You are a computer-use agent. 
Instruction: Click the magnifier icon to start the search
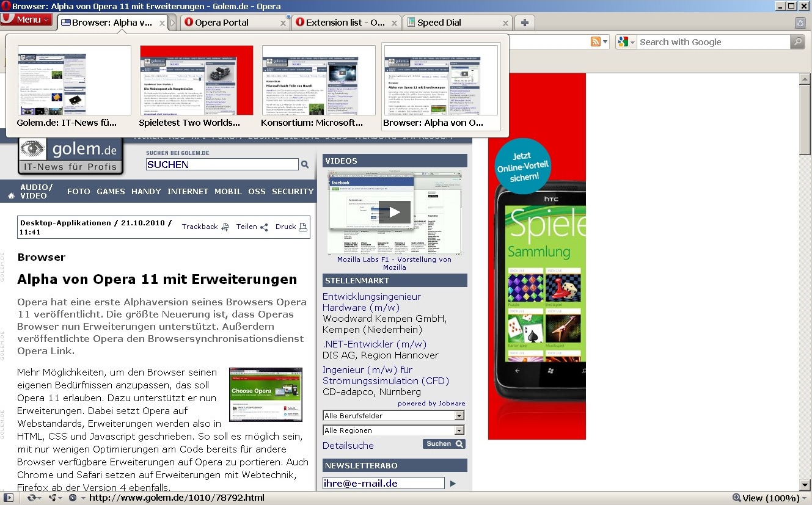[x=797, y=42]
